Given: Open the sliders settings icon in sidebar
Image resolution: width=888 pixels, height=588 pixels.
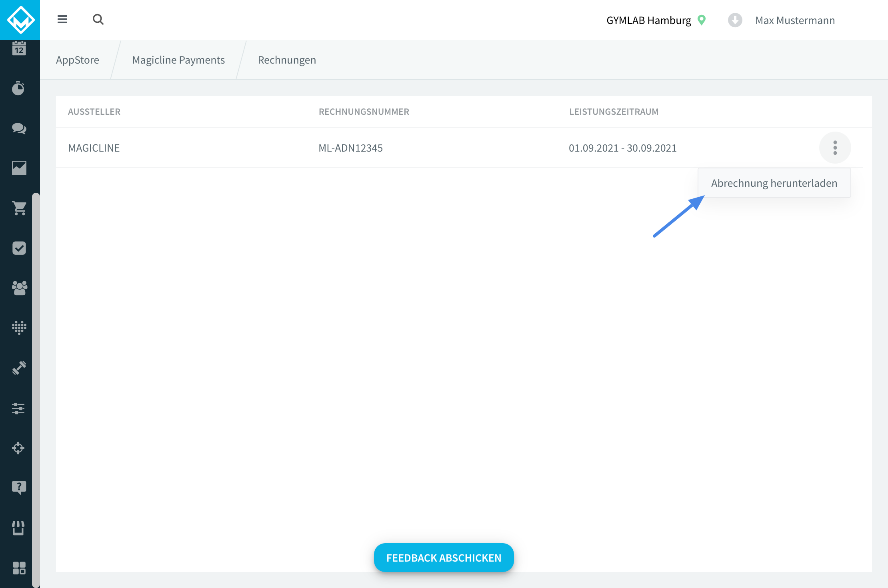Looking at the screenshot, I should 18,408.
